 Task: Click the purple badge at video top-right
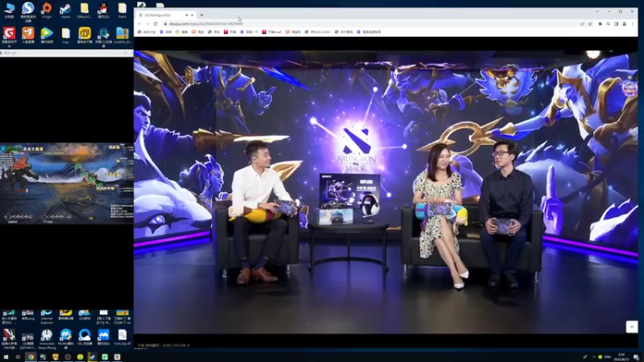630,88
